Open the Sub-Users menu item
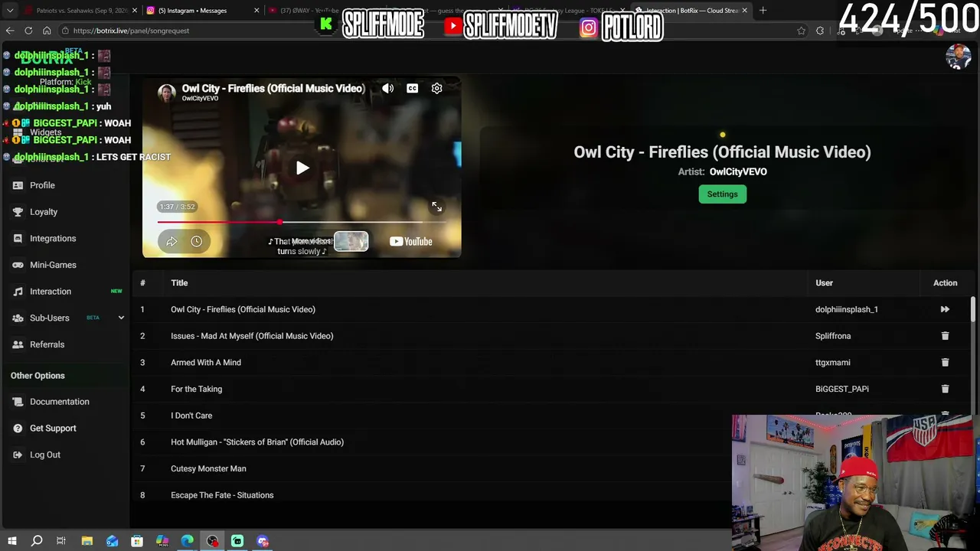 [x=50, y=318]
